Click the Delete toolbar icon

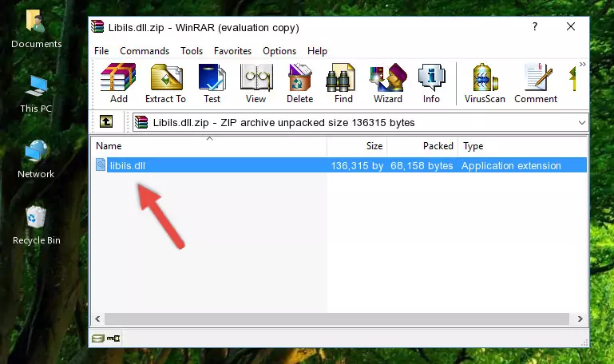tap(300, 83)
